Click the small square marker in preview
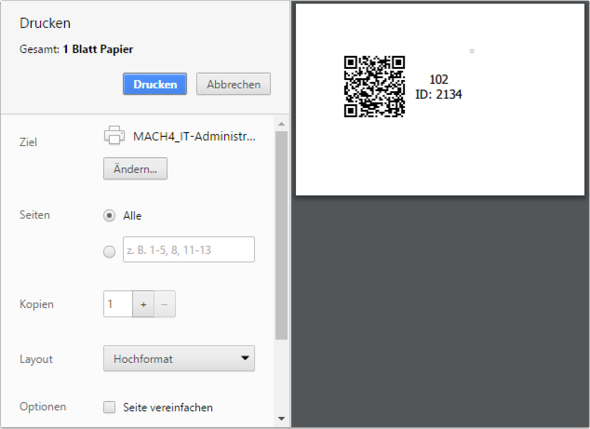590x429 pixels. (x=472, y=51)
